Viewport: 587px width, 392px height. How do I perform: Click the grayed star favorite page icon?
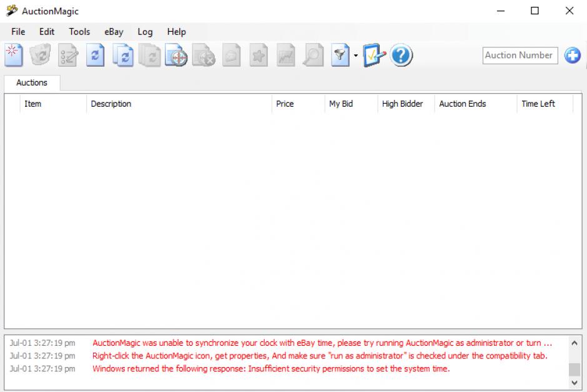tap(259, 56)
